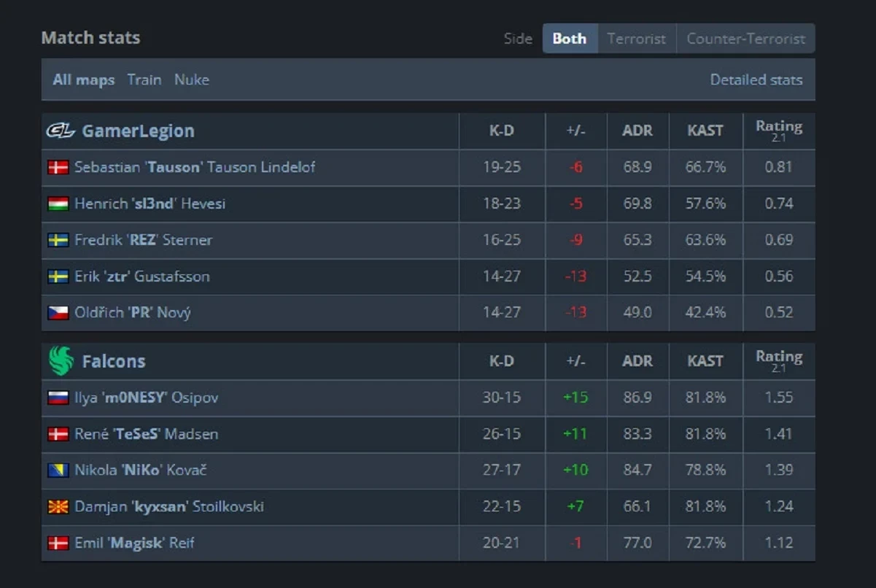Switch side filter to Terrorist

coord(636,39)
